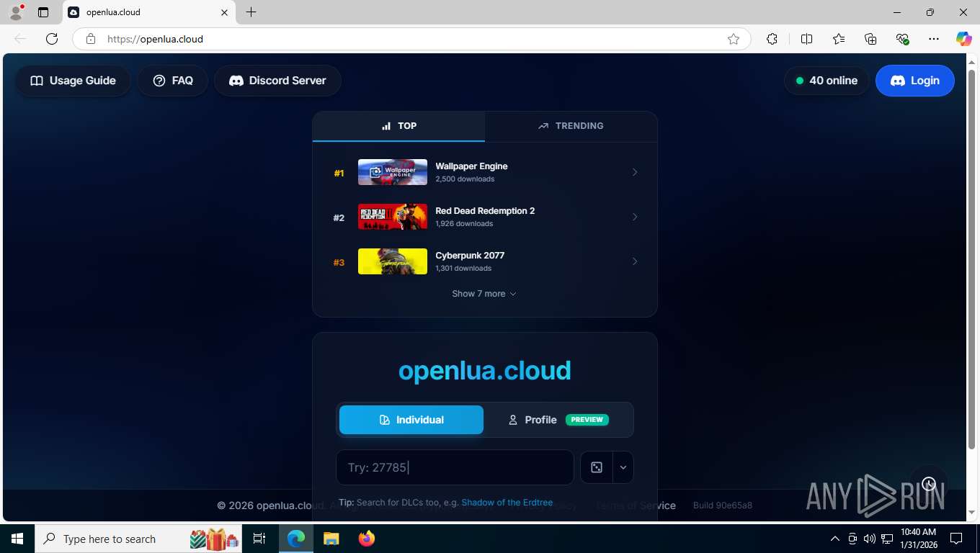980x553 pixels.
Task: Click the Wallpaper Engine title text
Action: [471, 166]
